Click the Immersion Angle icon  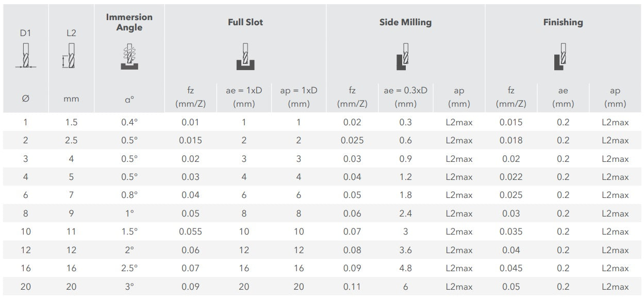pos(129,57)
